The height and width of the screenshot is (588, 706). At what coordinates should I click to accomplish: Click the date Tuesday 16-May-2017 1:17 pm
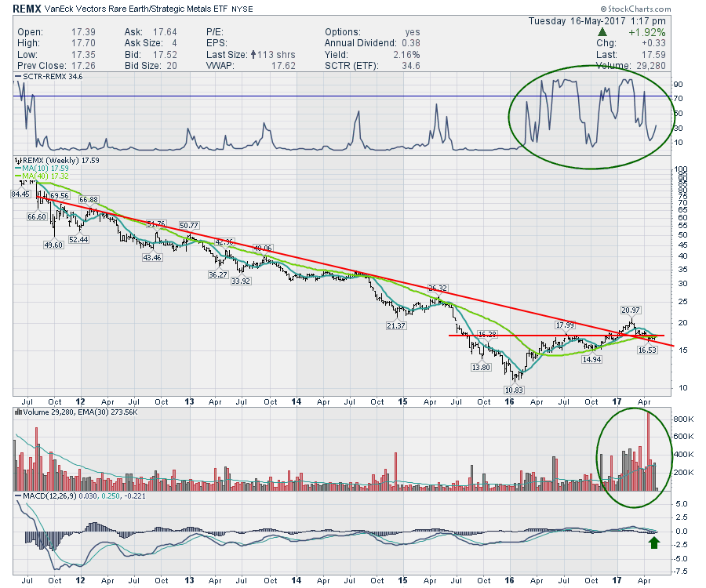coord(597,21)
